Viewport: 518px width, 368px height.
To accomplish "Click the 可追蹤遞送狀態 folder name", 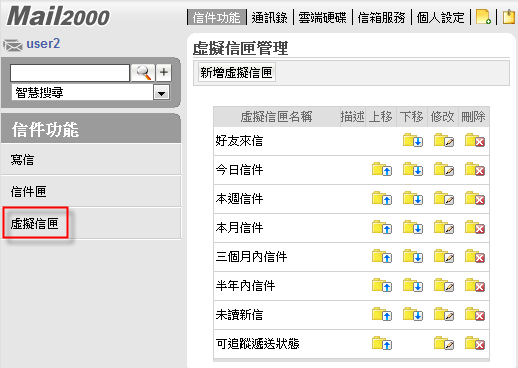I will 257,343.
